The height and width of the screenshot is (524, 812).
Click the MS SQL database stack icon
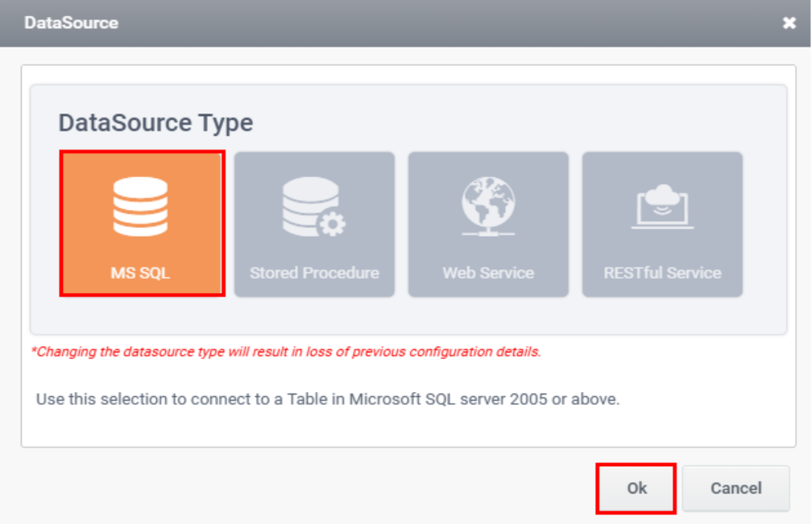pos(140,207)
